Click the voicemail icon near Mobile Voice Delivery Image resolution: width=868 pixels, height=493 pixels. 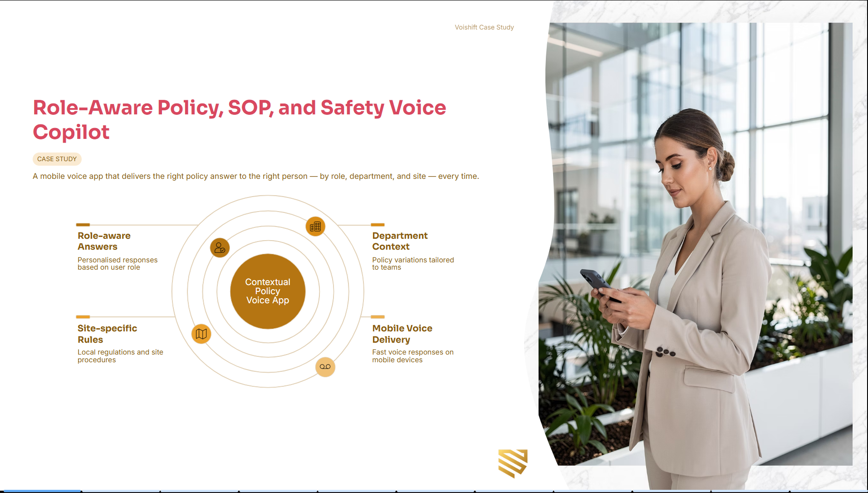tap(325, 367)
